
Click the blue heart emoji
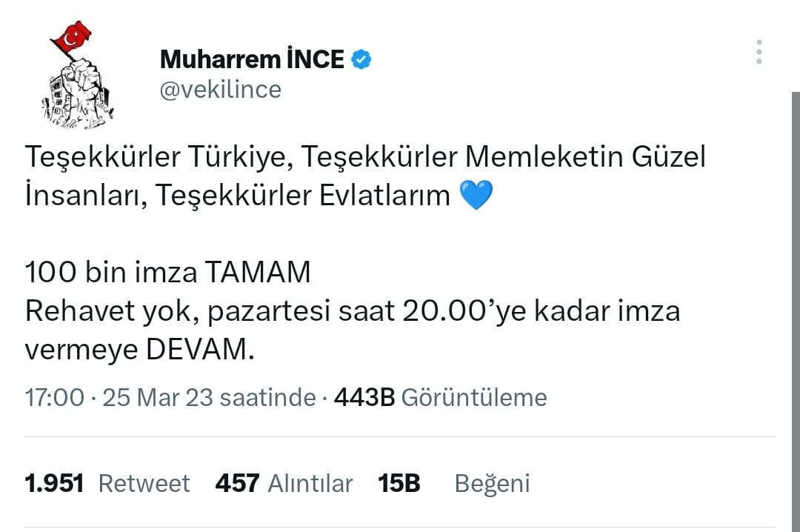[476, 196]
